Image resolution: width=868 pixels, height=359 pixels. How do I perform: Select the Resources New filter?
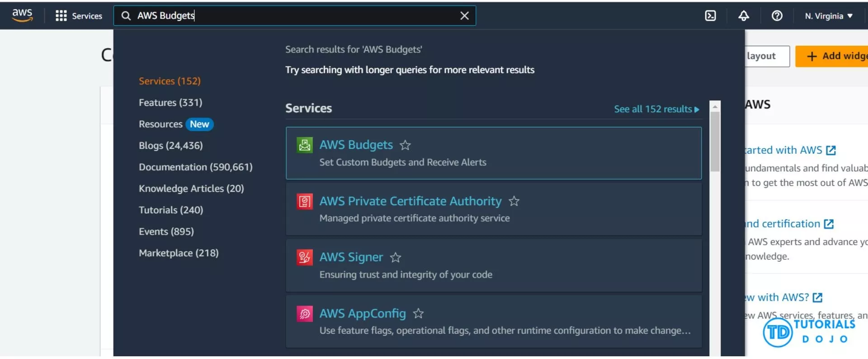pos(176,124)
